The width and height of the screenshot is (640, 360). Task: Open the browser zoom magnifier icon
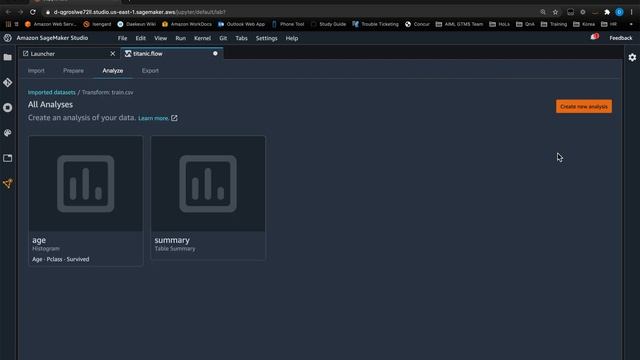(543, 12)
